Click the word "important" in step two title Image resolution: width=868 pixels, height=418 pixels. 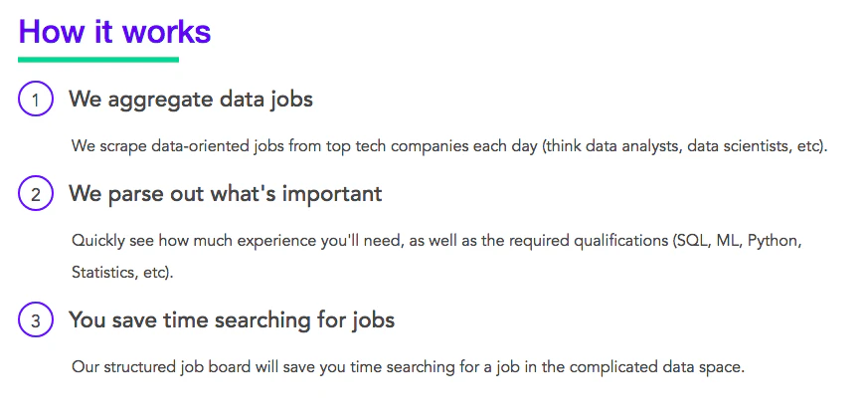(x=335, y=194)
